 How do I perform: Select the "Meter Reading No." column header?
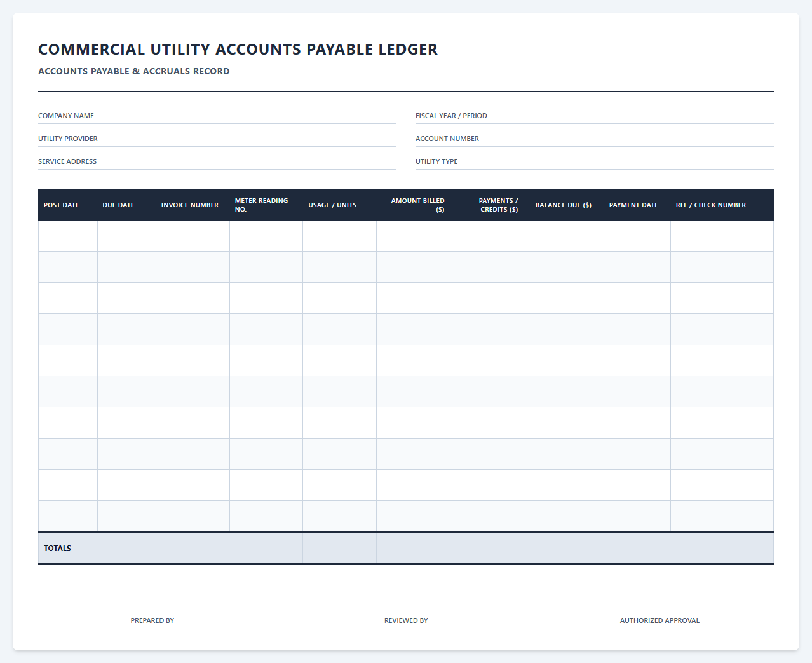(x=266, y=205)
